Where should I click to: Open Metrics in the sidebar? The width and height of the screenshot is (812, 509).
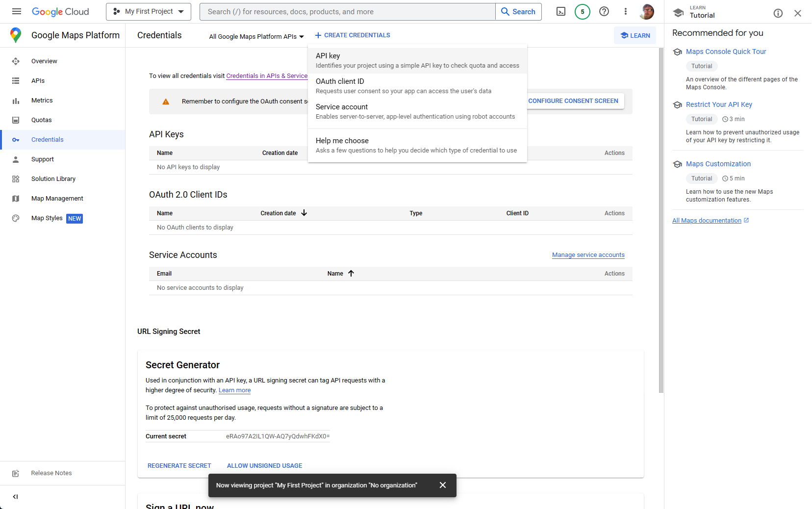click(63, 101)
